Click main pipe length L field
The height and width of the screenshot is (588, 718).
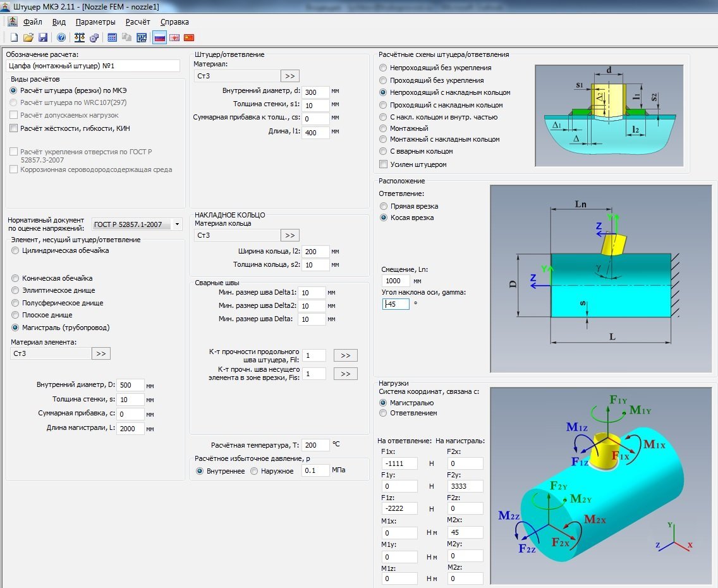(130, 428)
